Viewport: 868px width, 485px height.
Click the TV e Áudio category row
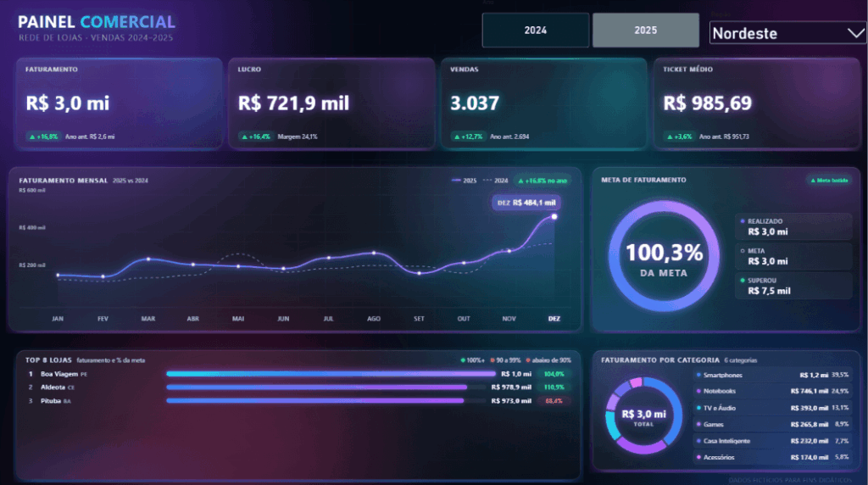(x=772, y=408)
